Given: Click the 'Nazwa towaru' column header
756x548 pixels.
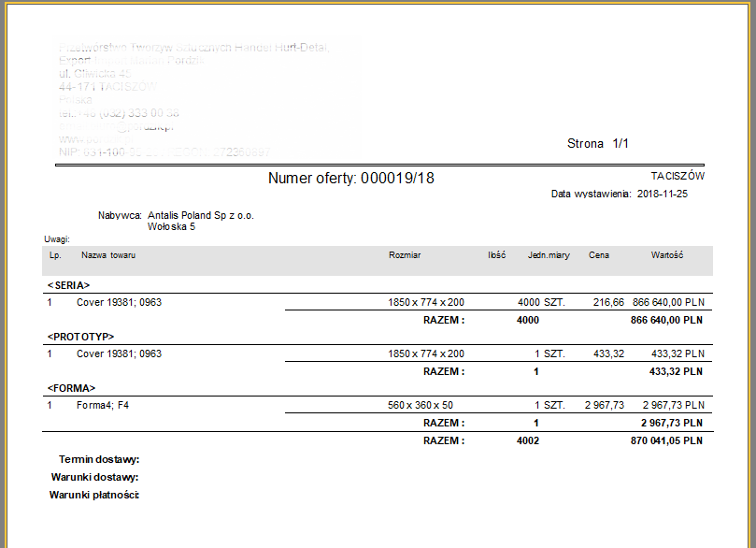Looking at the screenshot, I should tap(107, 254).
